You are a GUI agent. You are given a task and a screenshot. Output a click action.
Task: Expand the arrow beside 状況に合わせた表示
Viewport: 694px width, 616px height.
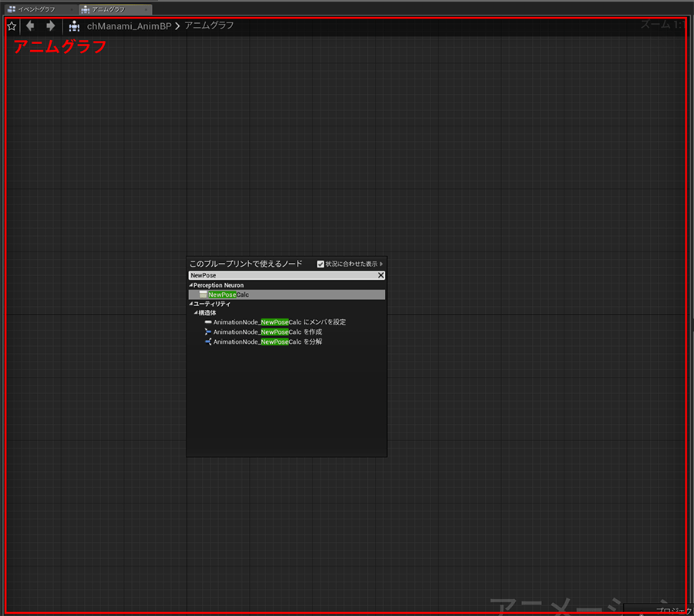pyautogui.click(x=382, y=264)
